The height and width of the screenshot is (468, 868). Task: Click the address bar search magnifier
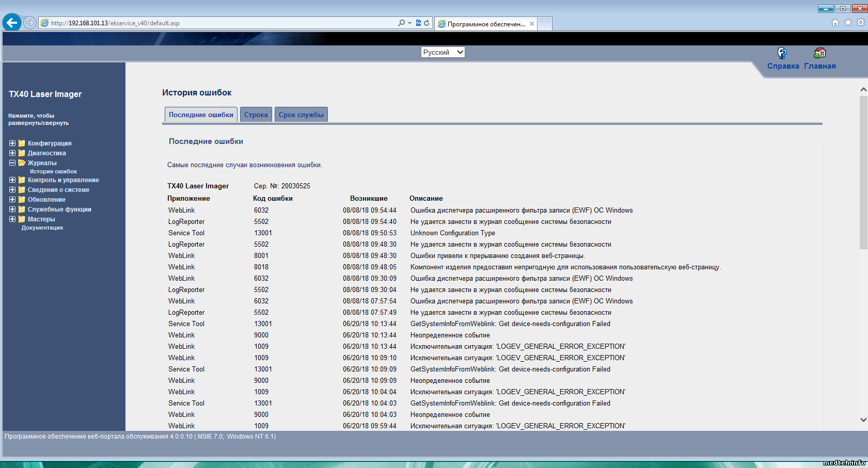[x=401, y=23]
